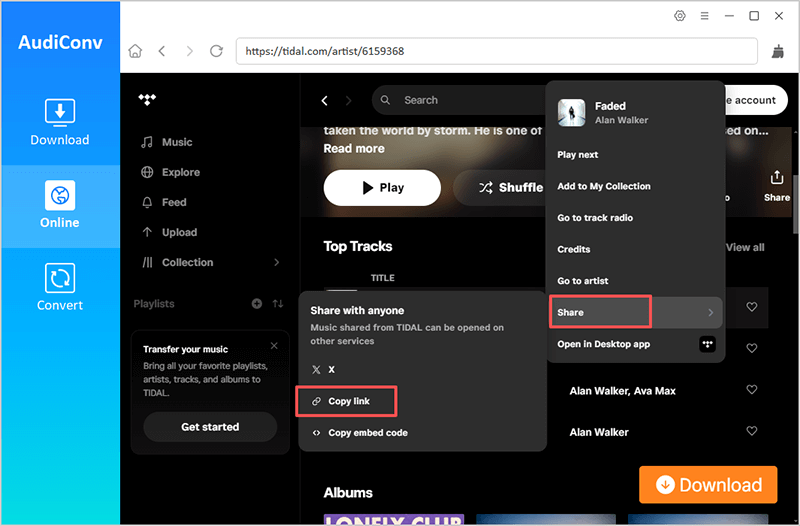Open the hamburger menu in title bar
The height and width of the screenshot is (526, 800).
click(x=705, y=16)
